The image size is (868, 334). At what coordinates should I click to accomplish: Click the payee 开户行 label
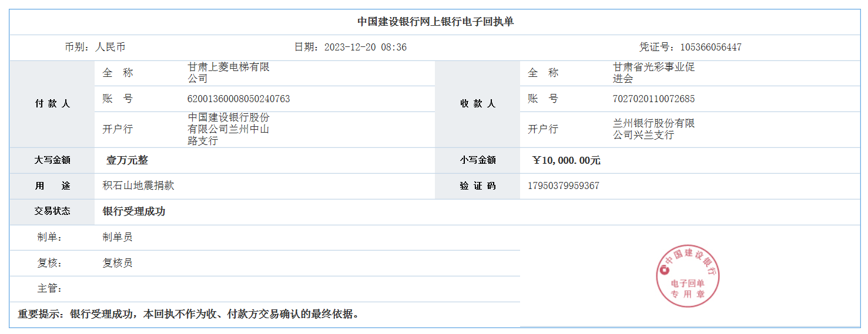coord(543,129)
